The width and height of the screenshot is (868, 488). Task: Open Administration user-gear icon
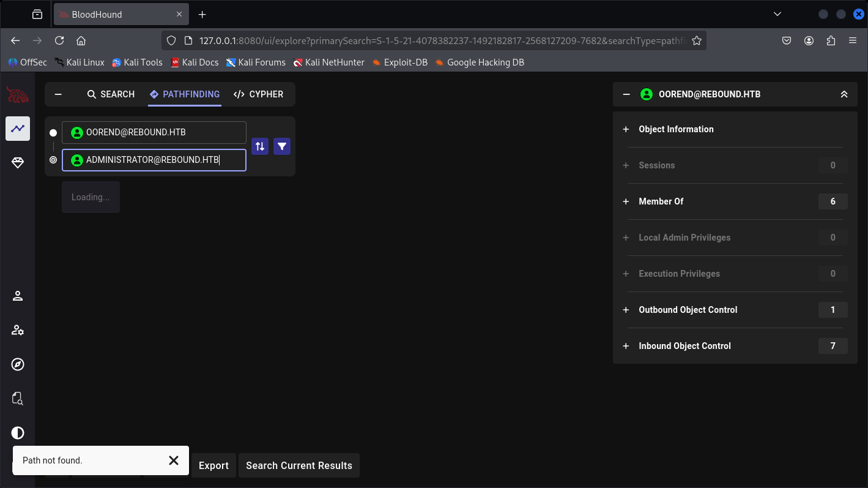(18, 331)
